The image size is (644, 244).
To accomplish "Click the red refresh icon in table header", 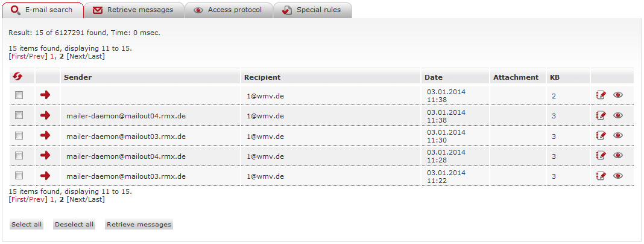I will click(18, 77).
